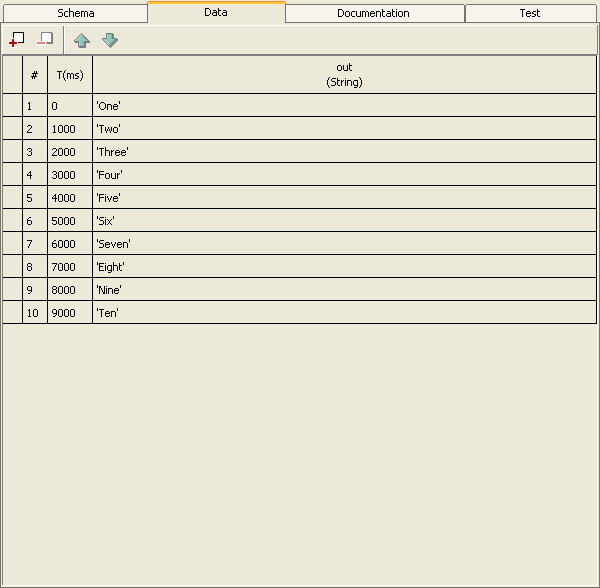
Task: Open the Documentation tab
Action: point(373,13)
